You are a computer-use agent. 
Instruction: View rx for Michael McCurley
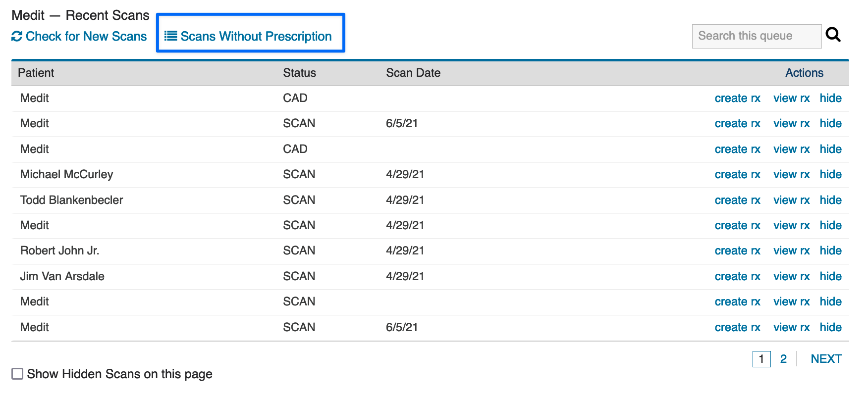791,174
